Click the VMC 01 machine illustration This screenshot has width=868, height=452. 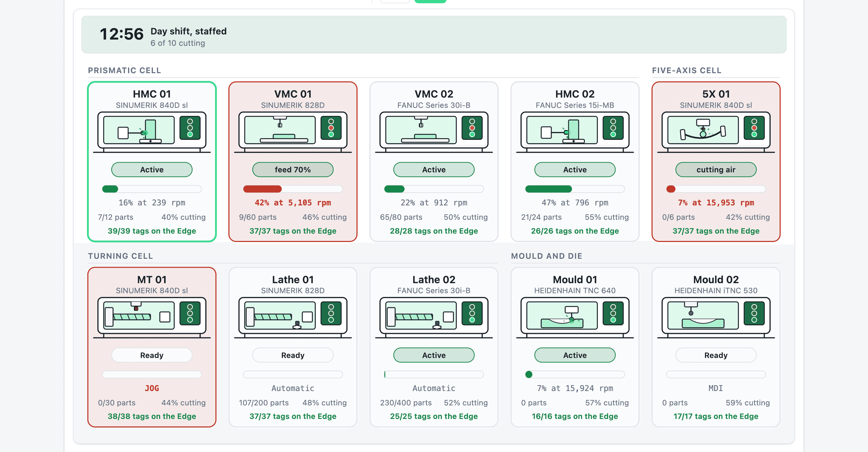[x=293, y=132]
